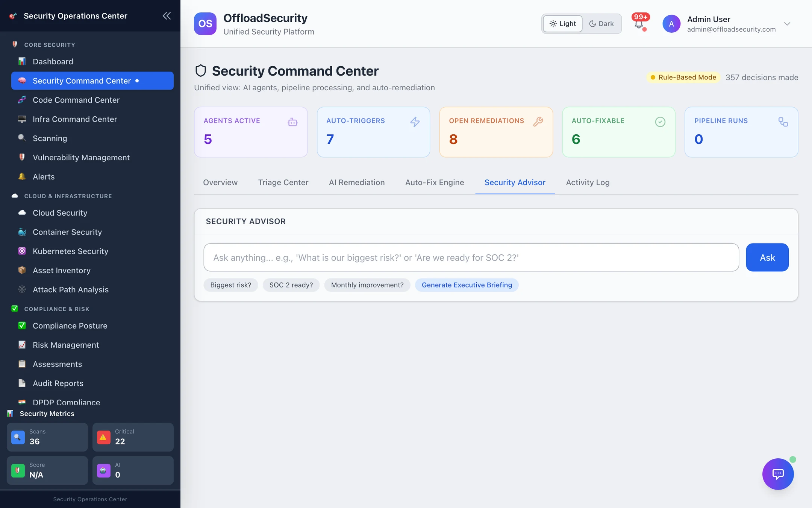Choose the 'Biggest risk?' suggestion chip
Screen dimensions: 812x508
[231, 285]
